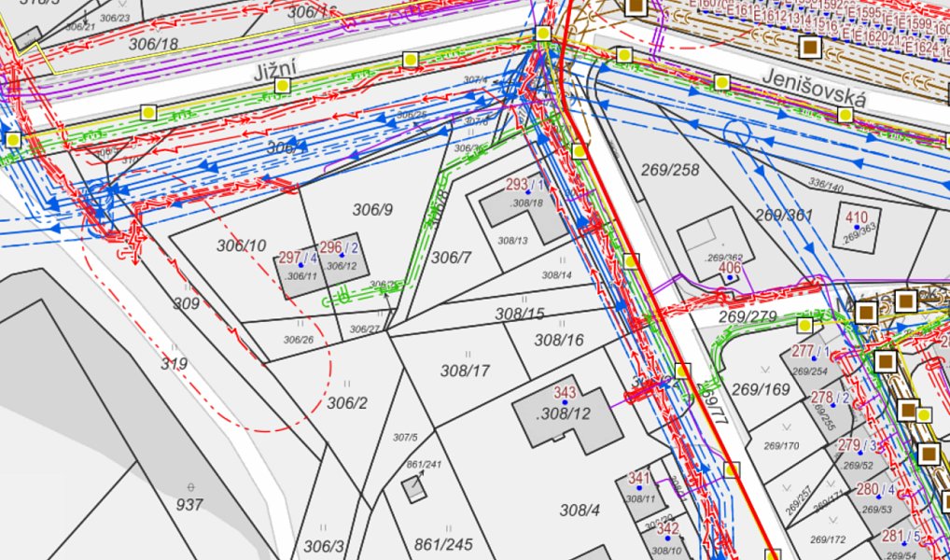Select parcel label 307/5
The height and width of the screenshot is (560, 950).
click(x=405, y=437)
